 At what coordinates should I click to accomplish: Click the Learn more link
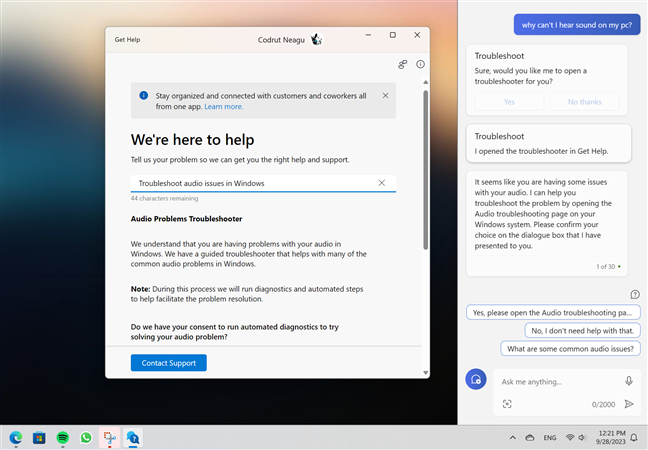pyautogui.click(x=224, y=107)
